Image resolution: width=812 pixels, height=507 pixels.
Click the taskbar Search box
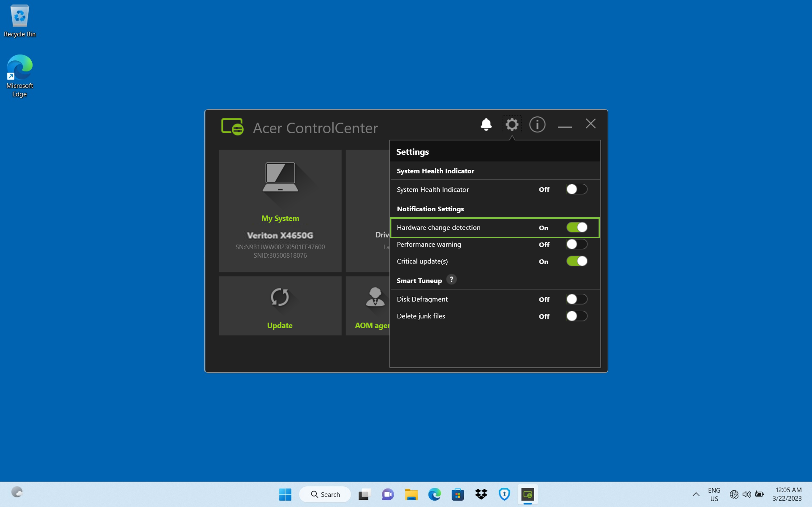[325, 494]
